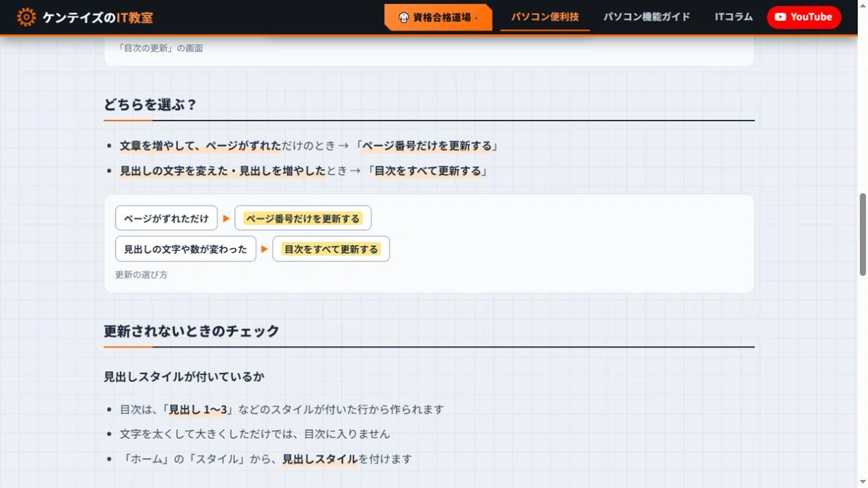This screenshot has height=488, width=868.
Task: Click the orange gear logo icon
Action: point(26,17)
